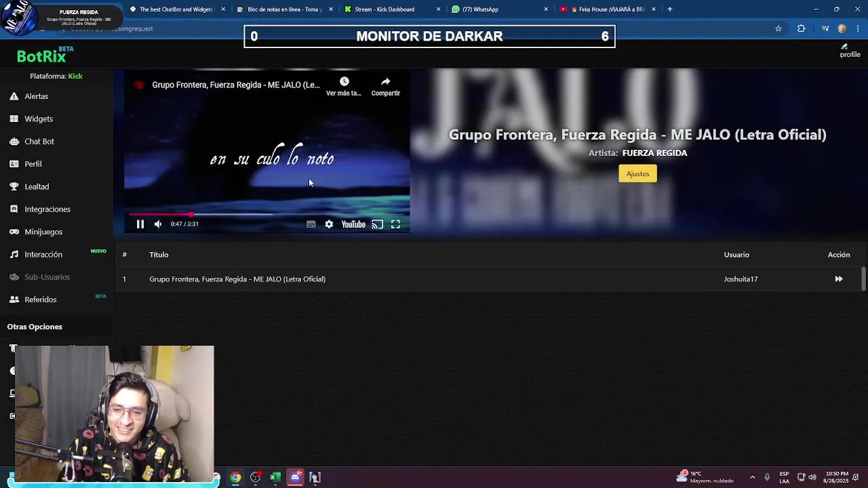Viewport: 868px width, 488px height.
Task: Open the Chrome three-dot menu
Action: pos(859,28)
